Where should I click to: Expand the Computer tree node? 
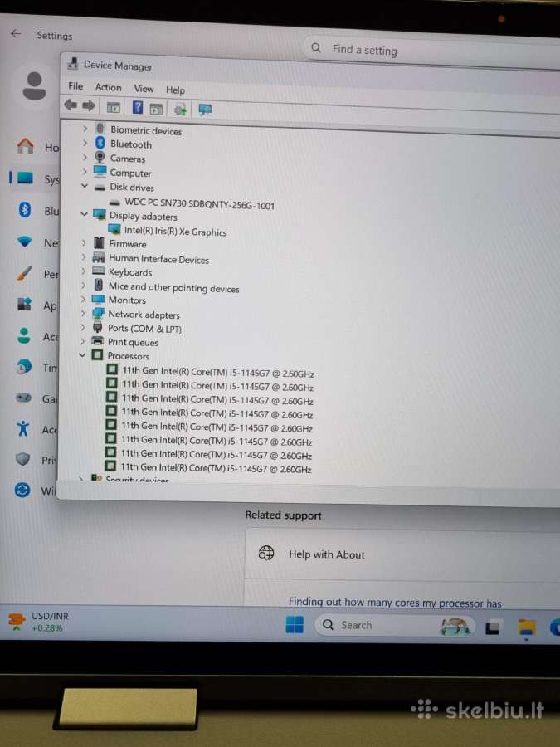85,171
